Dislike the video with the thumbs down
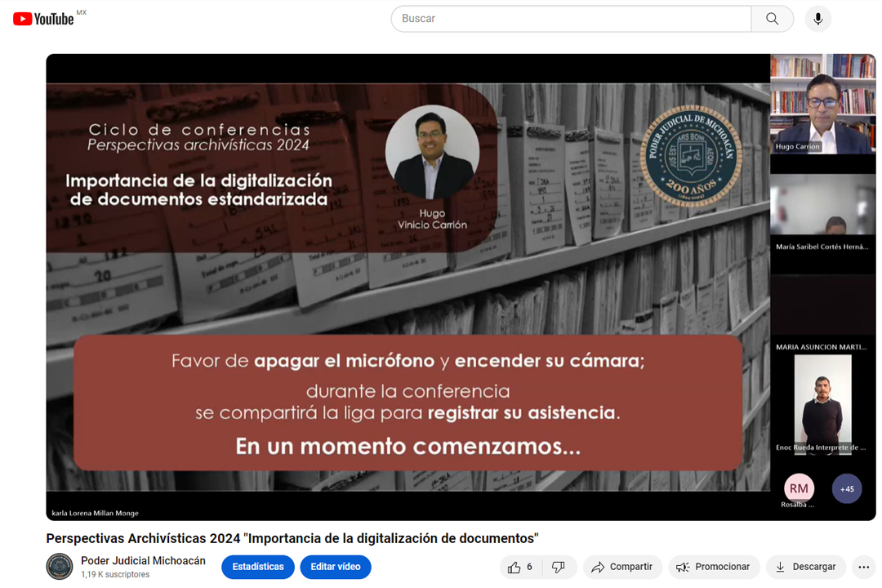882x588 pixels. (x=559, y=567)
